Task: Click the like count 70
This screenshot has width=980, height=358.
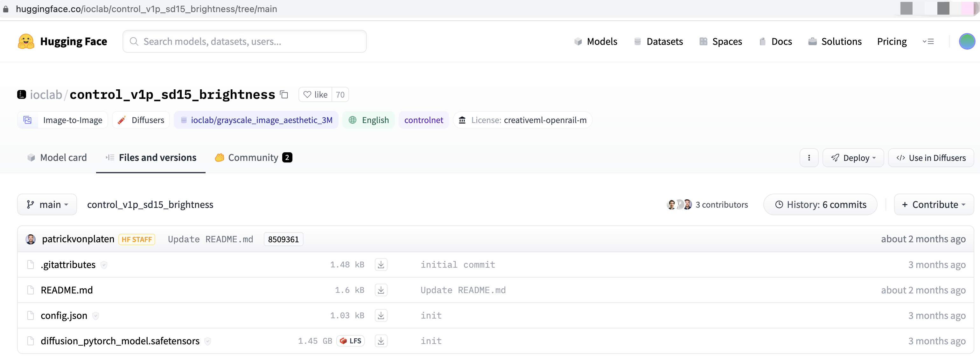Action: click(x=340, y=94)
